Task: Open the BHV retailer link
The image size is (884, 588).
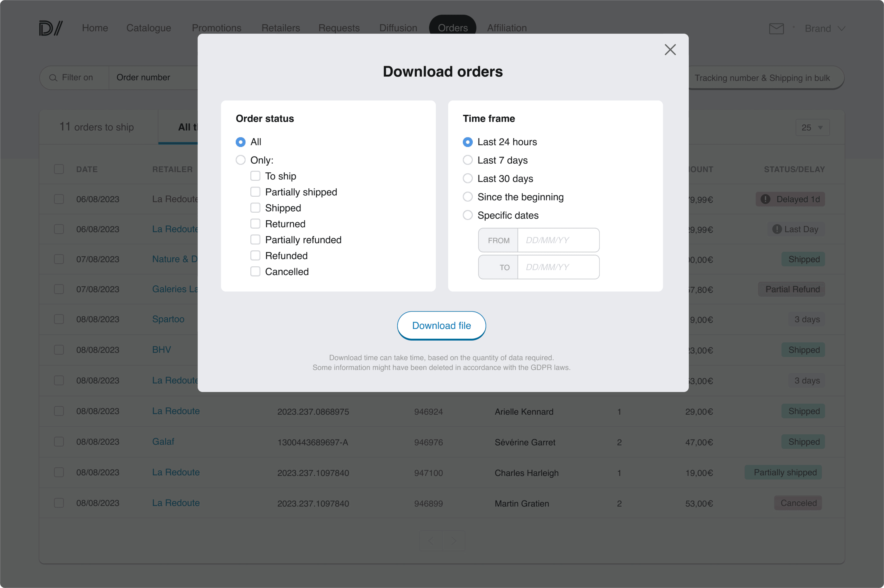Action: [161, 350]
